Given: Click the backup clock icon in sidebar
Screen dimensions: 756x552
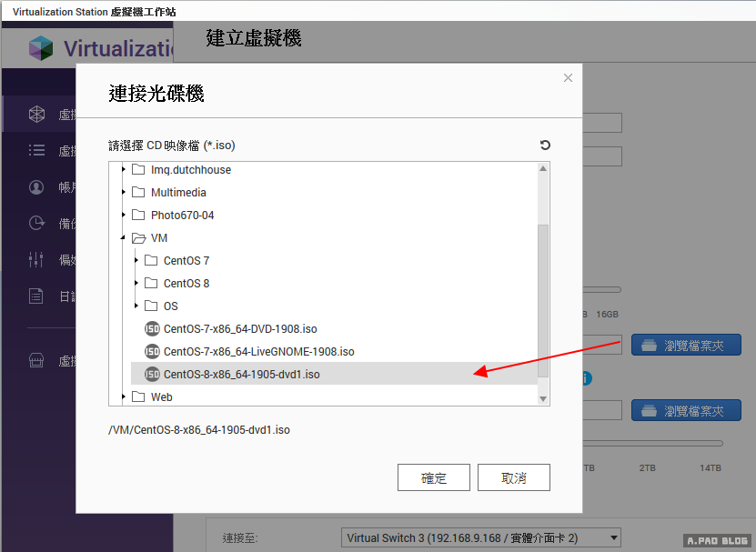Looking at the screenshot, I should coord(36,223).
